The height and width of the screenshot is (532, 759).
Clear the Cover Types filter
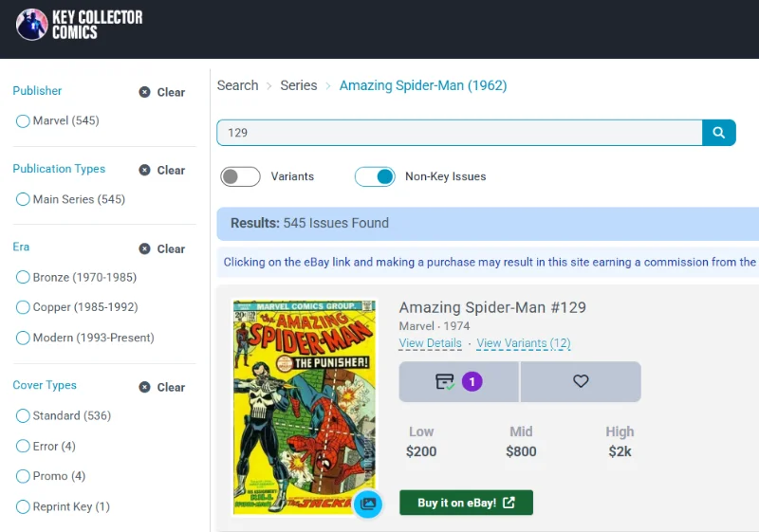pyautogui.click(x=162, y=387)
